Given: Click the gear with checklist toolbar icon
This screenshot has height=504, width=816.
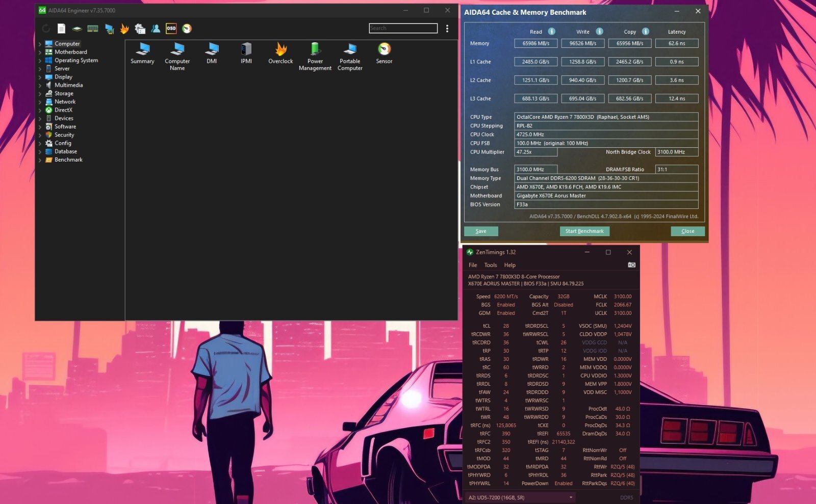Looking at the screenshot, I should (140, 29).
